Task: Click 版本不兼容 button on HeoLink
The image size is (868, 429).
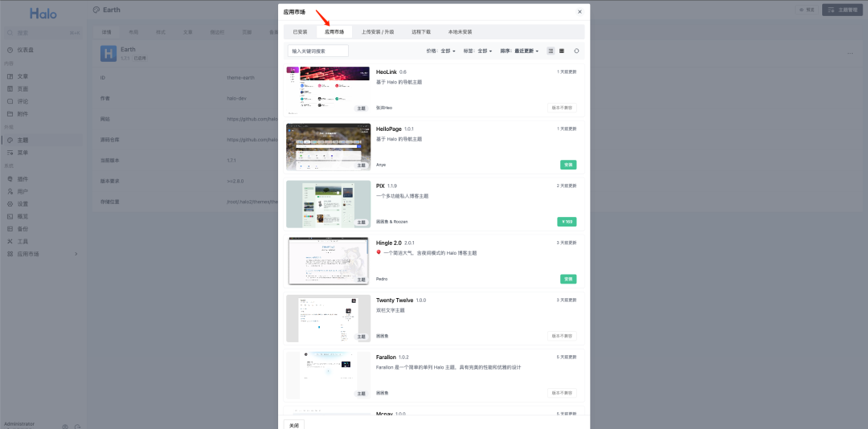Action: click(562, 108)
